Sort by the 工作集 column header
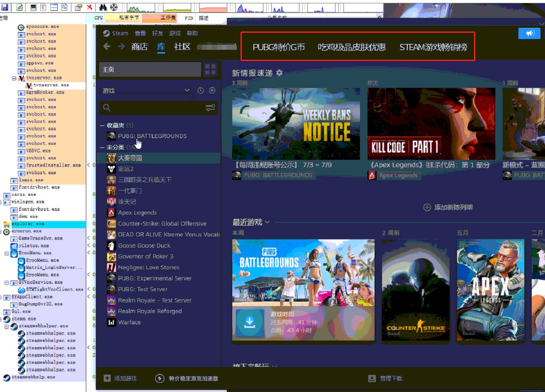Image resolution: width=545 pixels, height=392 pixels. click(159, 18)
